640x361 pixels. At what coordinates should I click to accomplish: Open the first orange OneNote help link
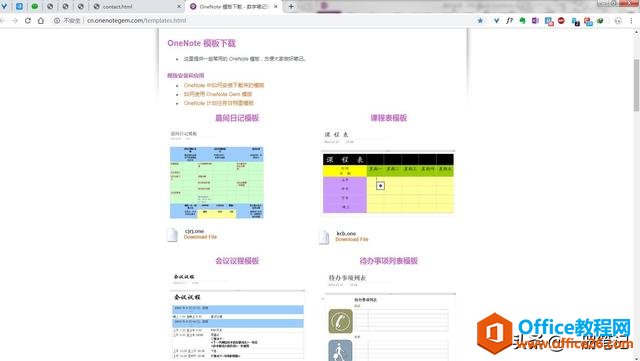tap(224, 85)
